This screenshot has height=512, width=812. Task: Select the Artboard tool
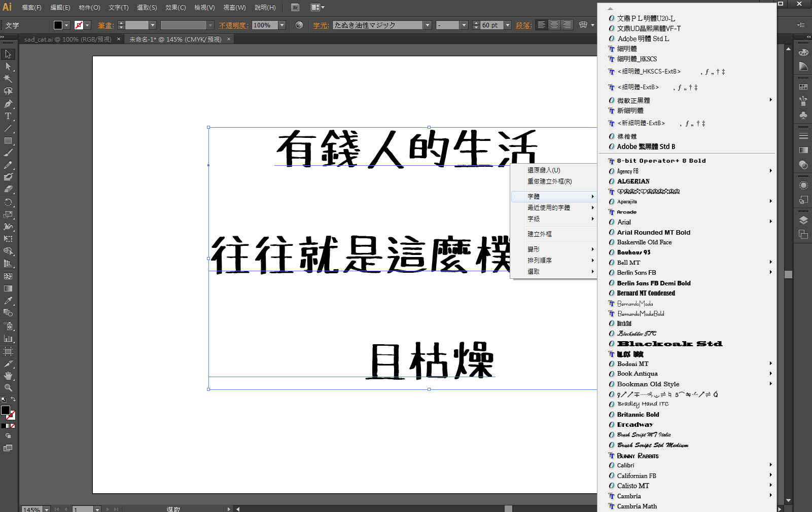click(x=8, y=351)
